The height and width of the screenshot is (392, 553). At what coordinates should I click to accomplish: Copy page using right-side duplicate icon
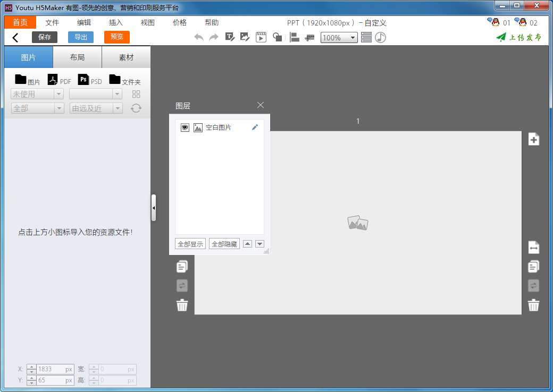pos(534,267)
